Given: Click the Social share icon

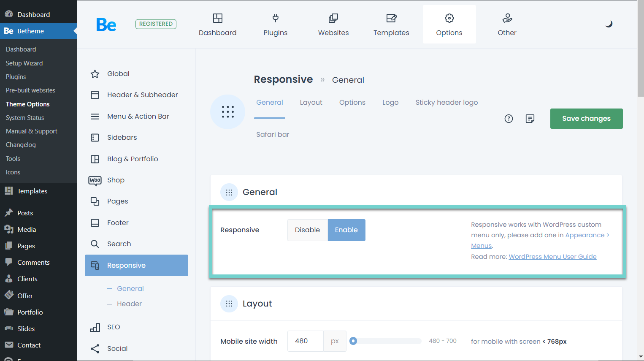Looking at the screenshot, I should pyautogui.click(x=95, y=349).
